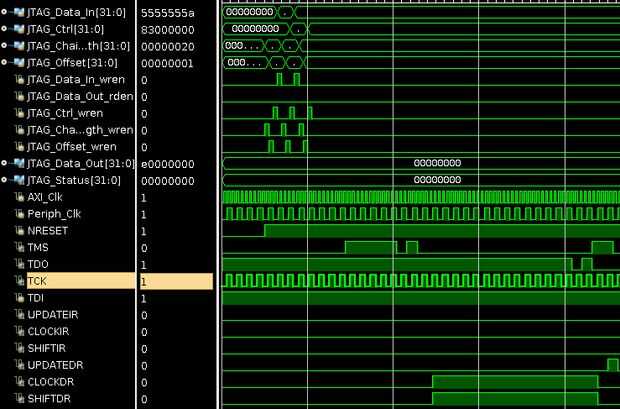Click the CLOCKDR high region in waveform

(515, 382)
